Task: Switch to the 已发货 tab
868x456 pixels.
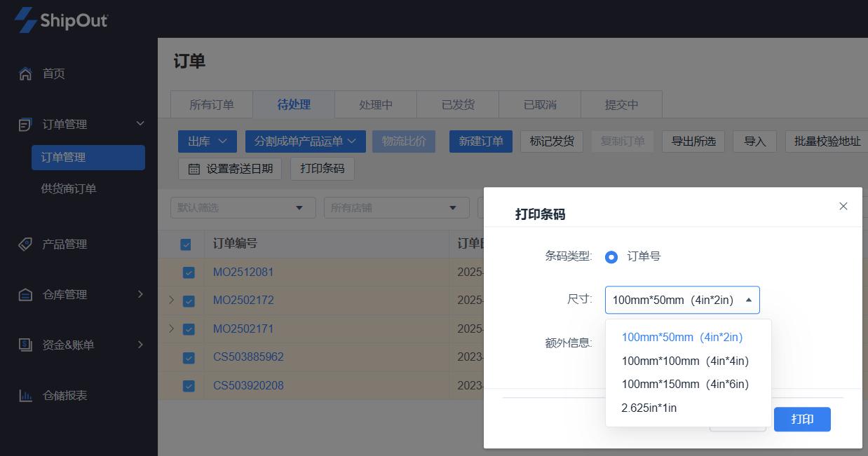Action: 458,105
